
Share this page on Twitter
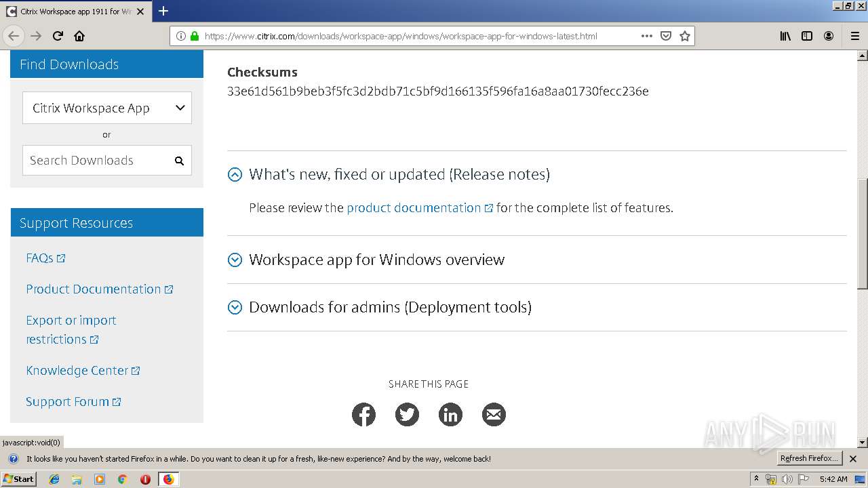407,414
